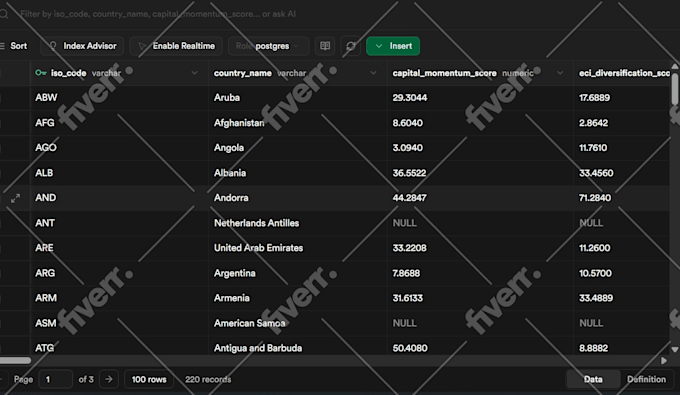
Task: Open country_name column dropdown arrow
Action: tap(373, 73)
